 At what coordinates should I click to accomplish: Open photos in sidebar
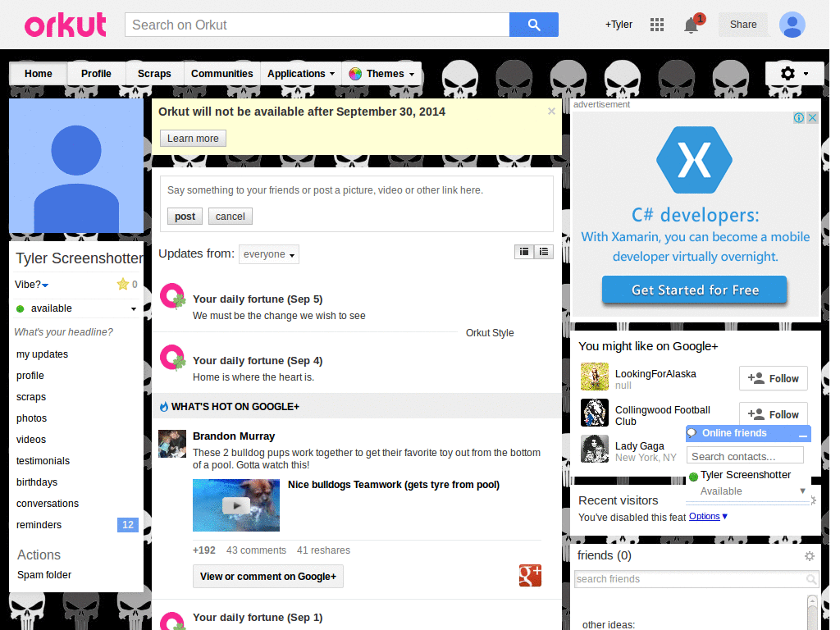pos(32,418)
